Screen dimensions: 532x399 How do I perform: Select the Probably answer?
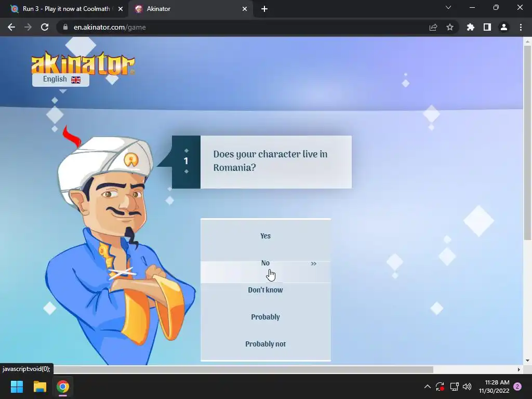pos(265,317)
